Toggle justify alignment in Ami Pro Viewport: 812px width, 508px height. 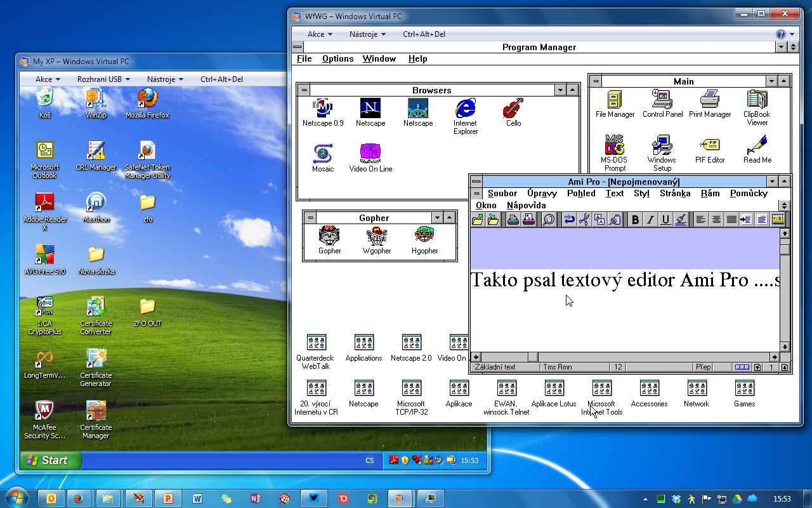click(731, 220)
